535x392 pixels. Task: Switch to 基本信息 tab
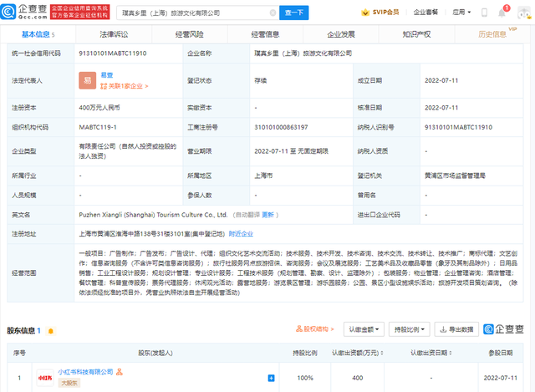pyautogui.click(x=38, y=34)
